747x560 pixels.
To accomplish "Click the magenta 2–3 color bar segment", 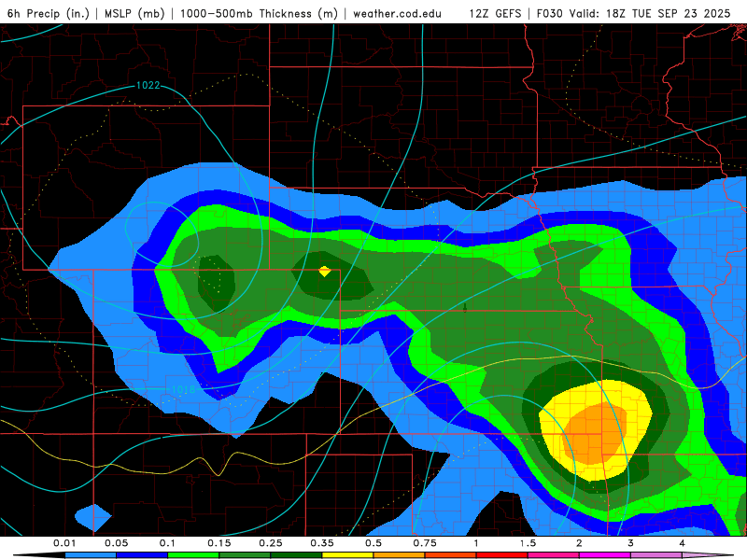I will (x=605, y=555).
